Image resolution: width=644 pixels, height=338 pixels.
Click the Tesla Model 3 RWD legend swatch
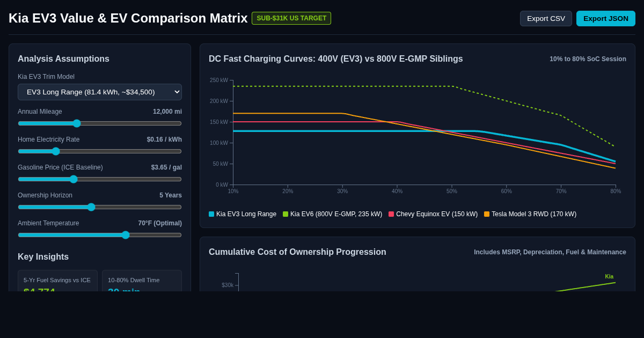point(487,214)
